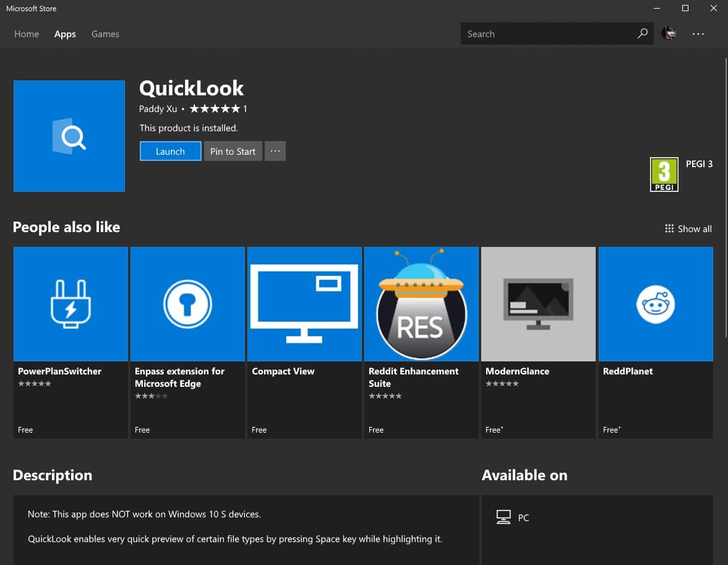Close the Microsoft Store window
Image resolution: width=728 pixels, height=565 pixels.
(x=714, y=9)
